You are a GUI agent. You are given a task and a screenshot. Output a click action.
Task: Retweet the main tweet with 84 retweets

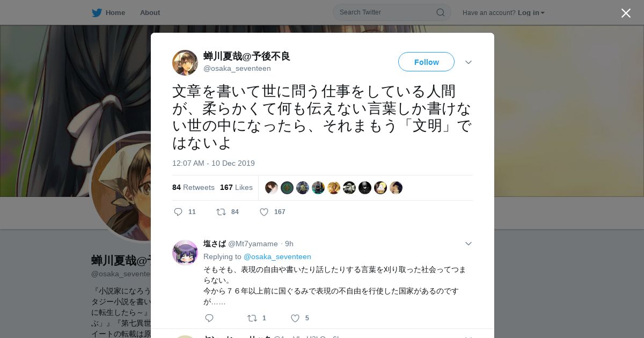[x=221, y=212]
